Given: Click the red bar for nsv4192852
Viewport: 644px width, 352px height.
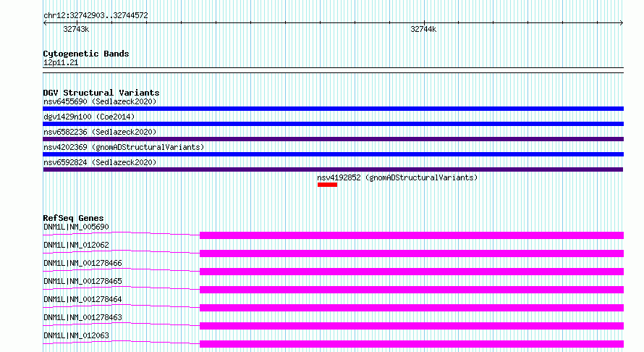Looking at the screenshot, I should pyautogui.click(x=327, y=185).
